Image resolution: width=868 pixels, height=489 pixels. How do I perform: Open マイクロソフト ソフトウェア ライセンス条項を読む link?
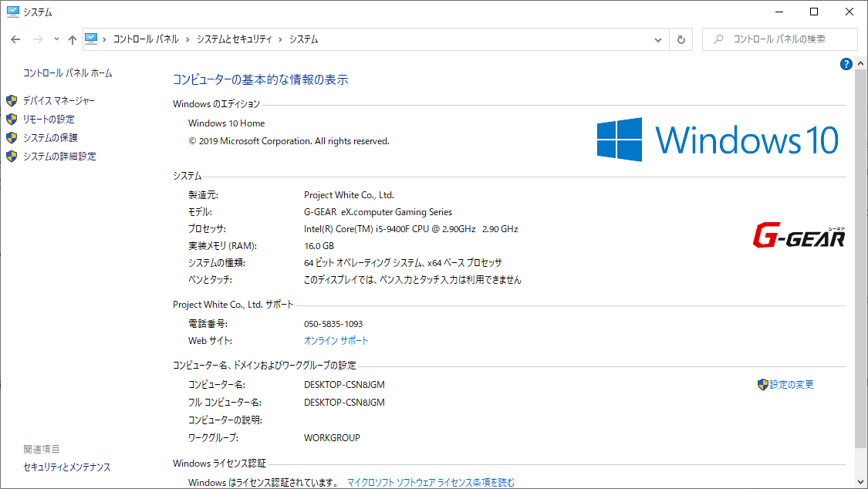point(431,482)
